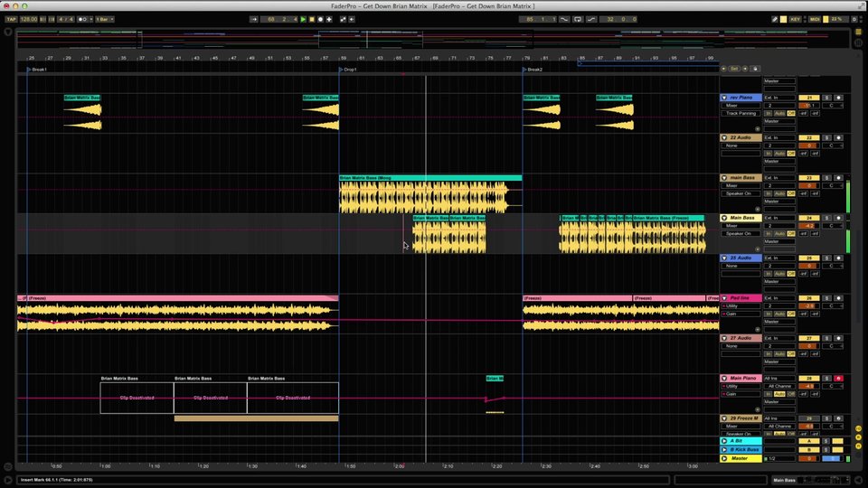Toggle the Follow arrow button in transport
Viewport: 868px width, 488px height.
(x=253, y=19)
